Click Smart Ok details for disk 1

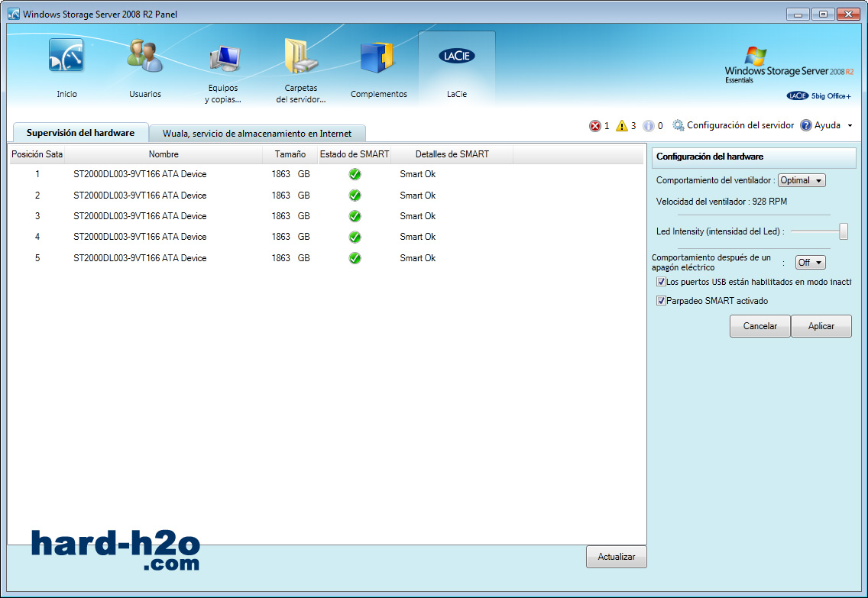click(417, 174)
